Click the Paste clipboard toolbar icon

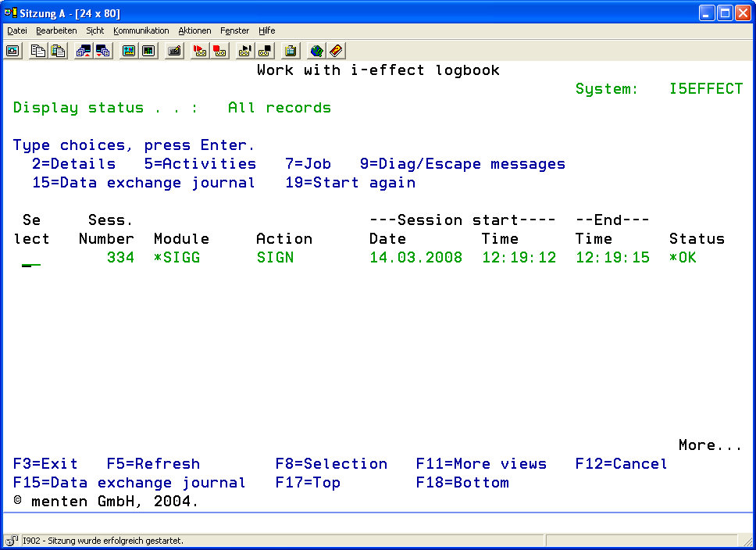(58, 51)
